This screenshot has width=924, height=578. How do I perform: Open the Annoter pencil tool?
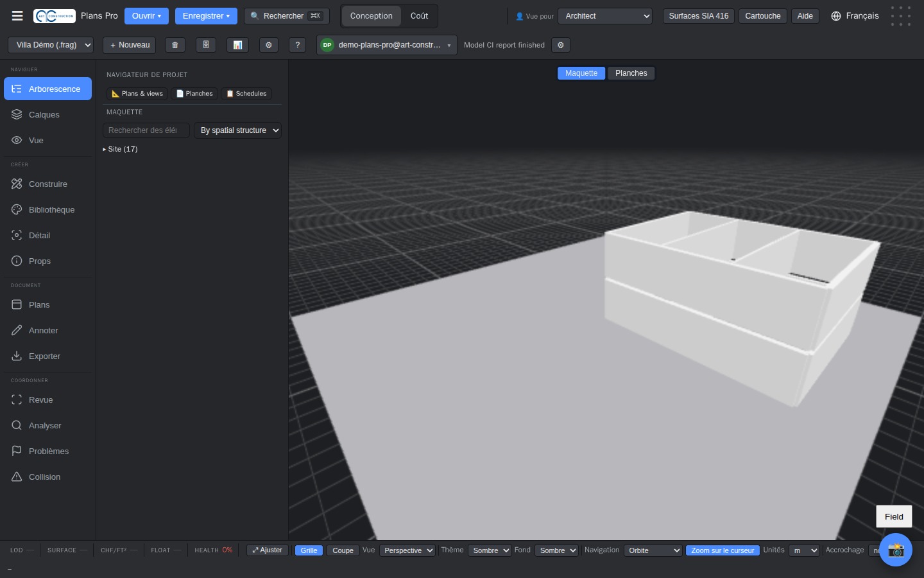47,330
